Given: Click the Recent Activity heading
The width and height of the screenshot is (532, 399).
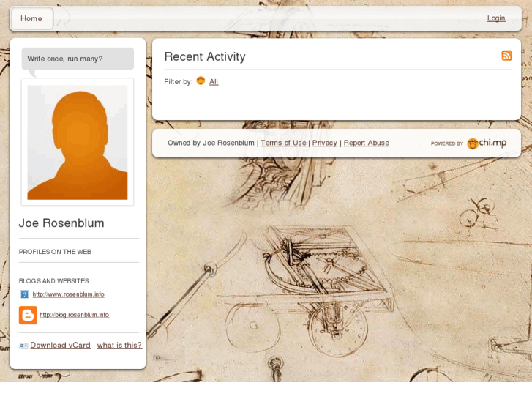Looking at the screenshot, I should pyautogui.click(x=205, y=56).
